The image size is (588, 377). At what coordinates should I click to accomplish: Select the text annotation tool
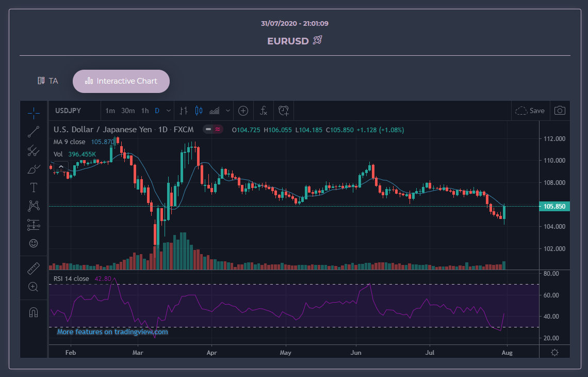tap(33, 187)
